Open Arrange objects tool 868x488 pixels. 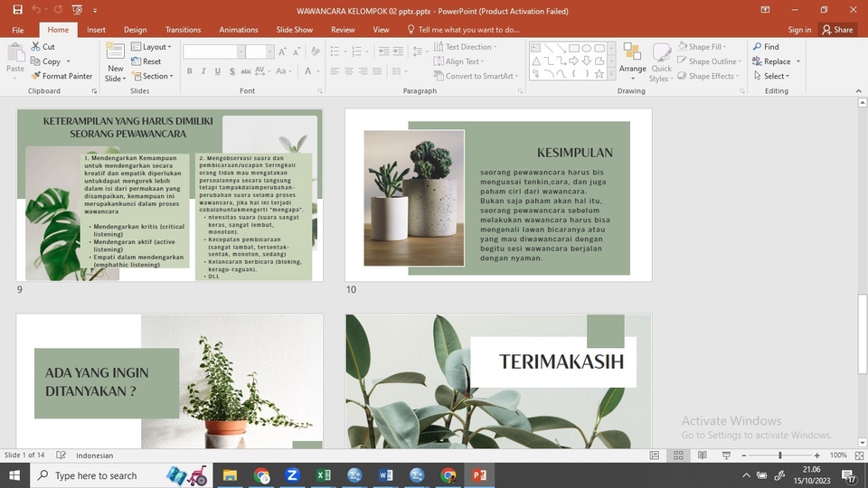[632, 62]
